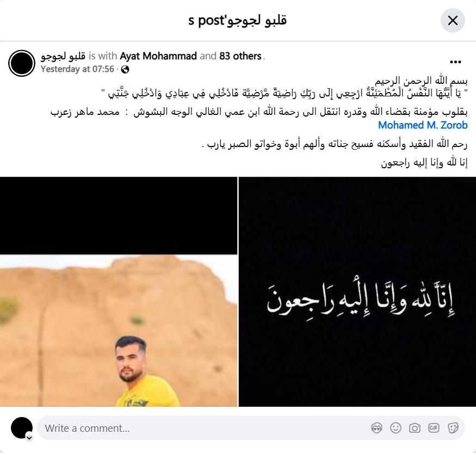Expand the commenter profile switcher arrow
This screenshot has height=453, width=476.
coord(29,438)
